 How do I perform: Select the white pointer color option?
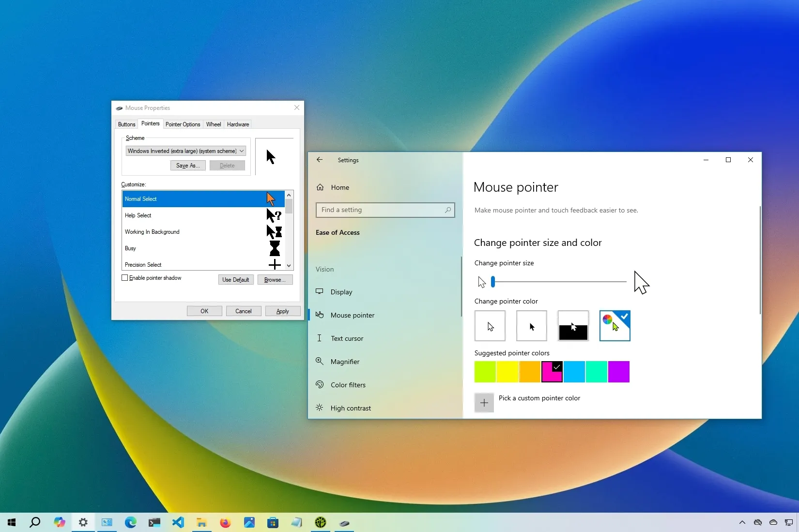490,326
